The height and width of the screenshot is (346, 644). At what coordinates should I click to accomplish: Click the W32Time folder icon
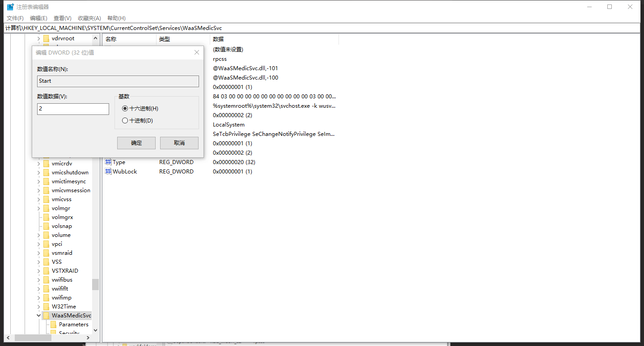(46, 307)
